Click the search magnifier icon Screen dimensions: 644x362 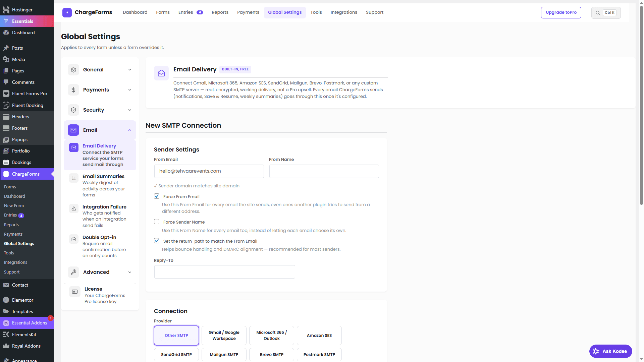click(x=598, y=13)
